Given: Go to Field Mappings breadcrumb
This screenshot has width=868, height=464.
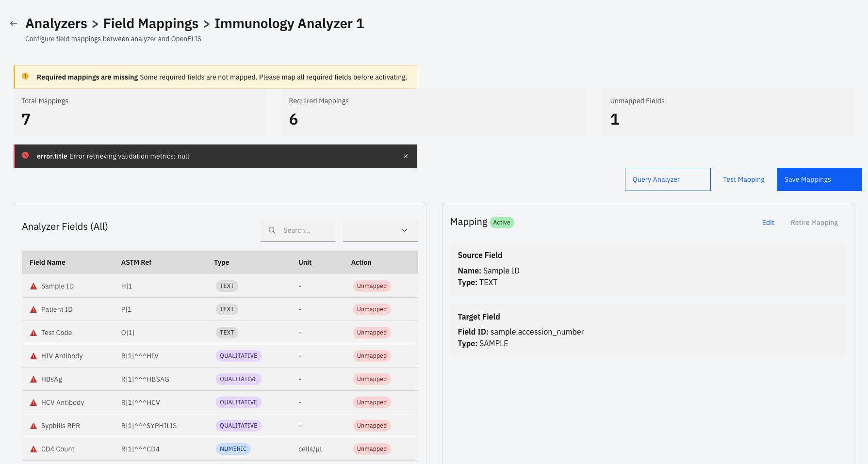Looking at the screenshot, I should tap(151, 23).
